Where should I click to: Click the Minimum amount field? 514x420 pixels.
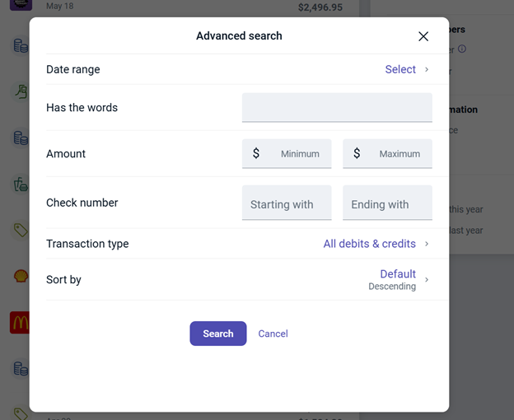coord(287,154)
